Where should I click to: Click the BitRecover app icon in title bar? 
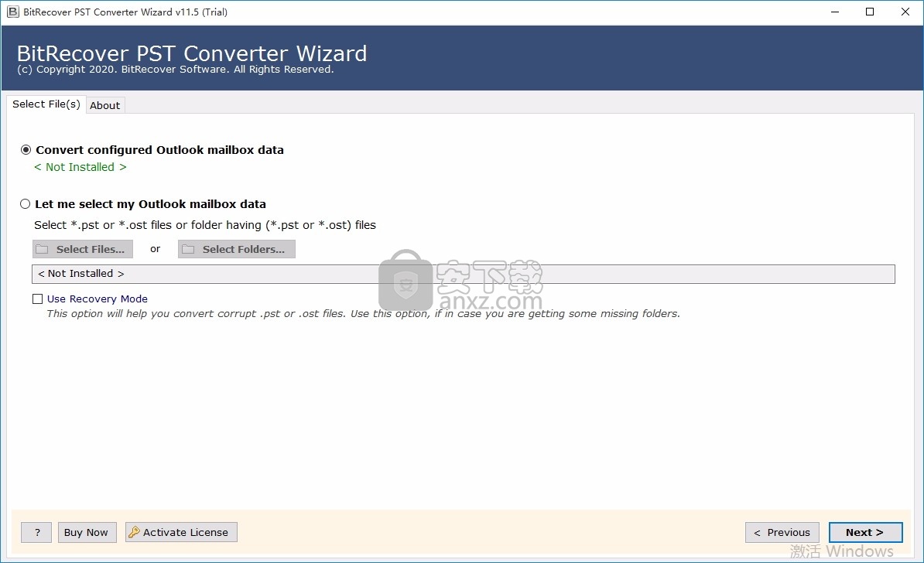point(12,12)
